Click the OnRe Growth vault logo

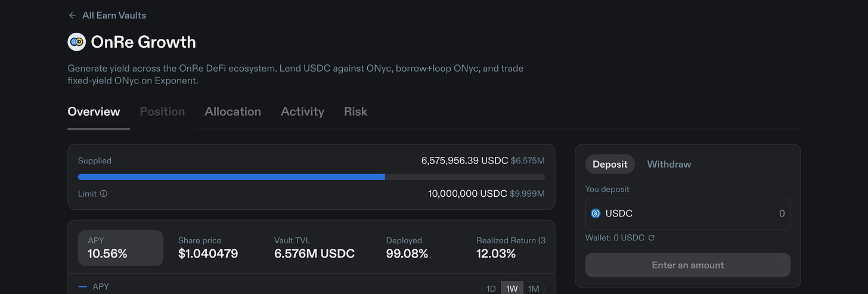tap(77, 42)
